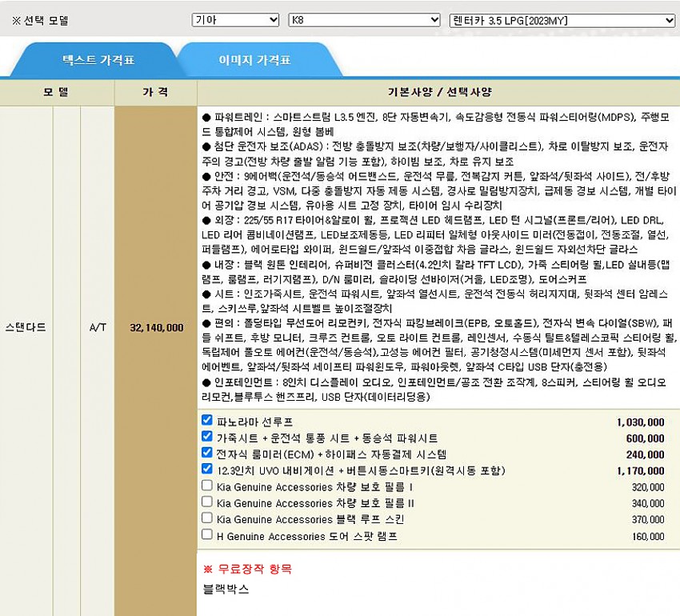This screenshot has height=616, width=680.
Task: Click the 블랙박스 free install item
Action: coord(226,590)
